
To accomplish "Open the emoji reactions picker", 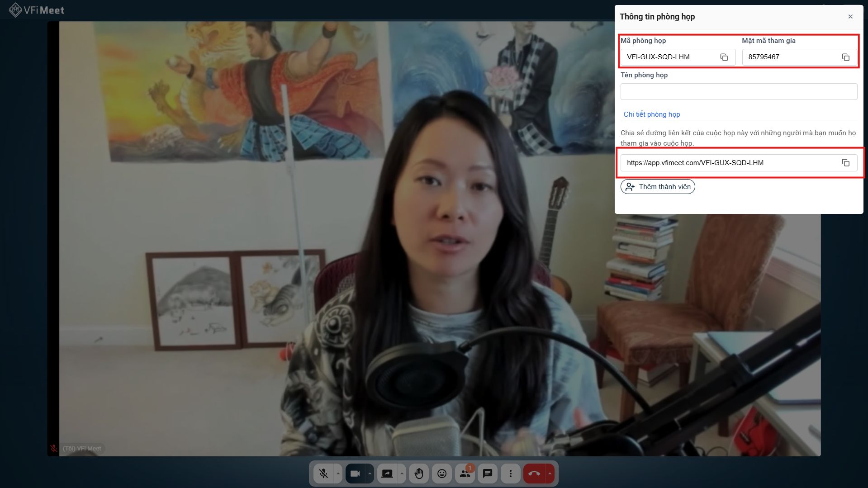I will tap(442, 474).
